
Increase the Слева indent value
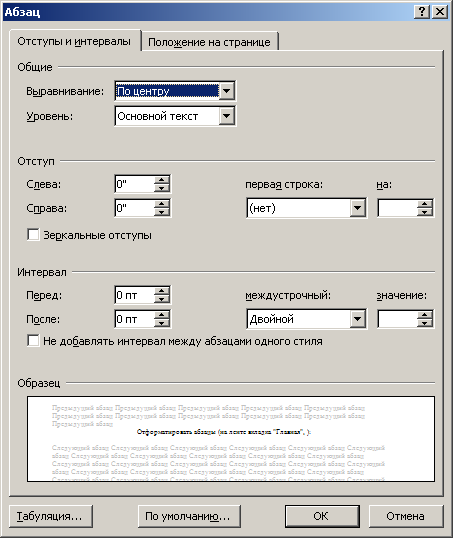[162, 180]
